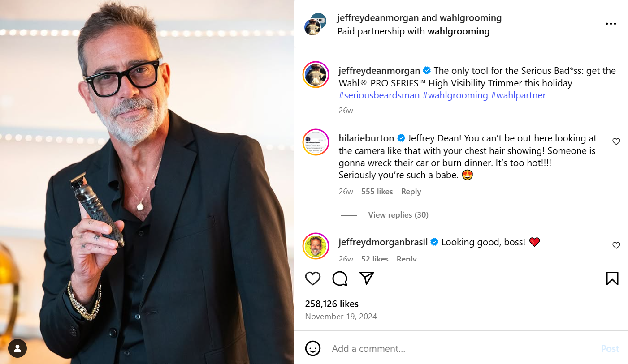Show 555 likes on hilarieburton's comment
The image size is (628, 364).
(377, 191)
